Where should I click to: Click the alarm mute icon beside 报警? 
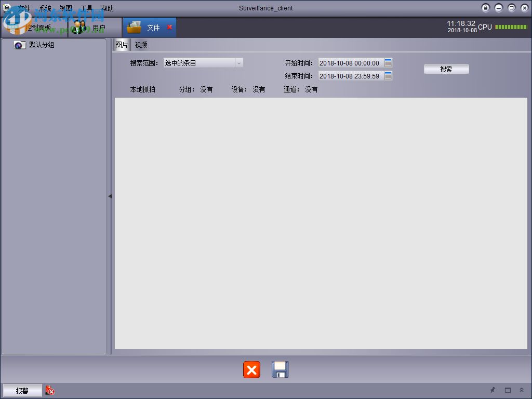50,390
